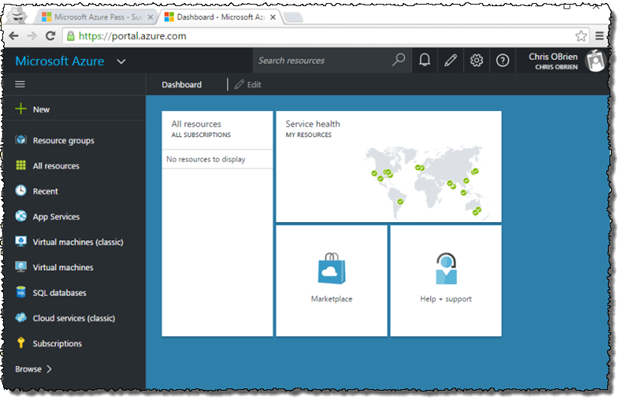Open Virtual machines (classic) label
Viewport: 624px width, 406px height.
[78, 242]
